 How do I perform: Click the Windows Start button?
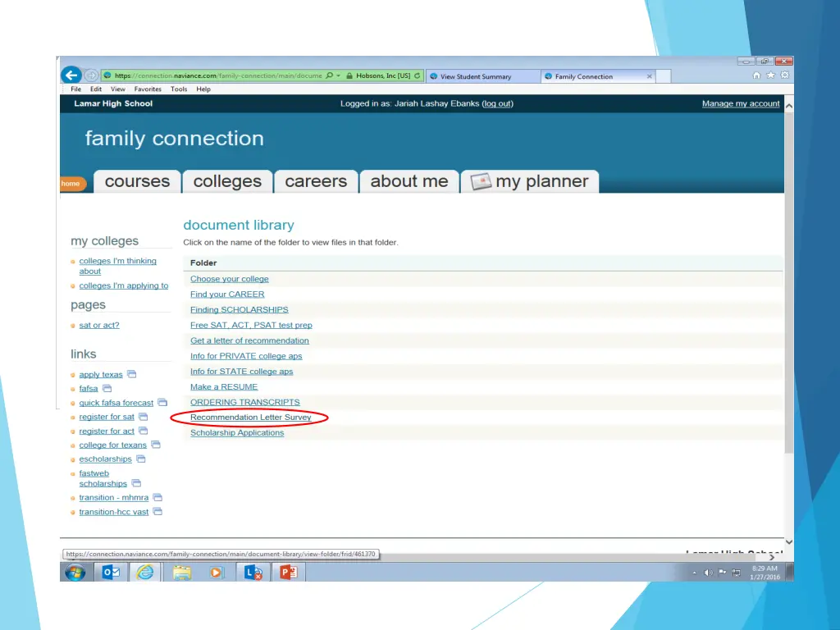click(75, 572)
